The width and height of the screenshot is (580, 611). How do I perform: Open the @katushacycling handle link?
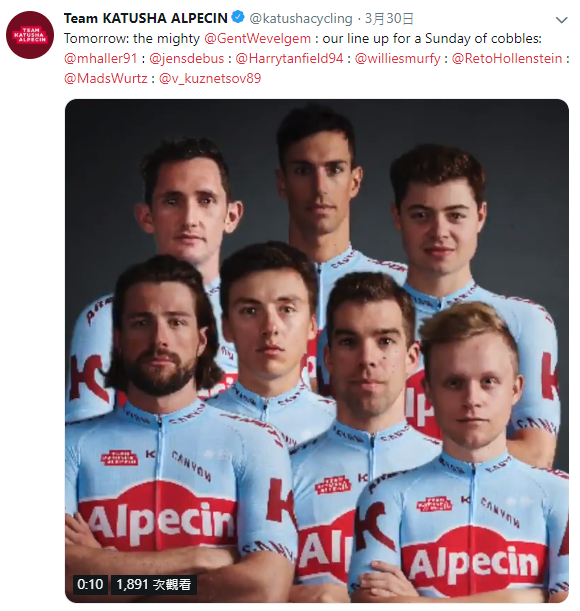coord(301,18)
